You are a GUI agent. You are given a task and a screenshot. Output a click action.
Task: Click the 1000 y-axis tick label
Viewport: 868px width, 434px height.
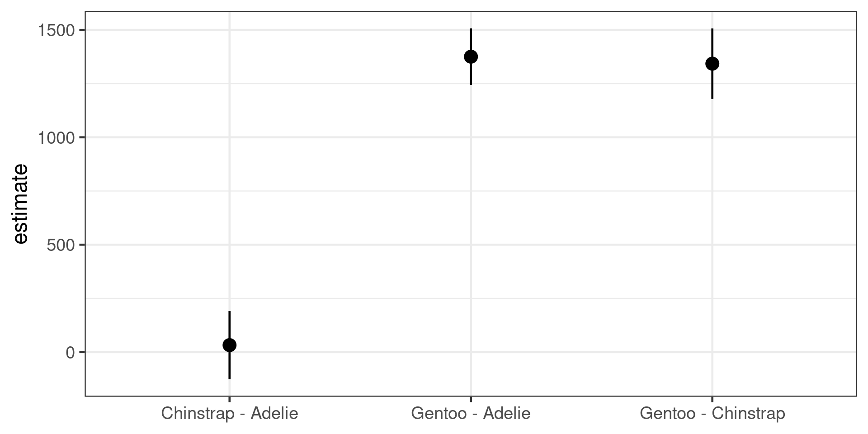56,138
